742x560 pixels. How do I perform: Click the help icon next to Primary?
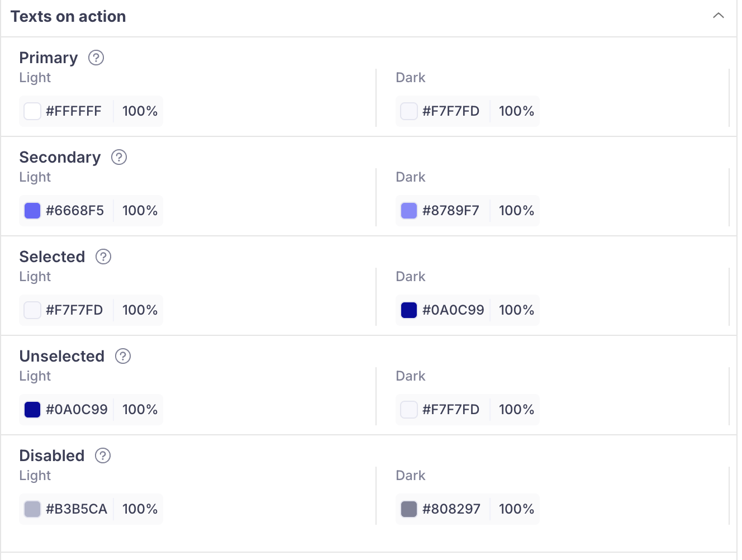click(96, 58)
